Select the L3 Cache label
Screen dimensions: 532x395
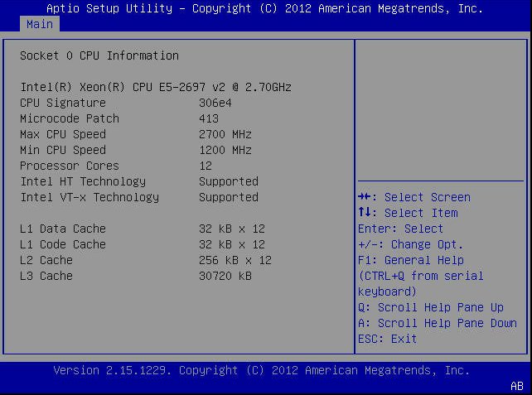pos(46,276)
